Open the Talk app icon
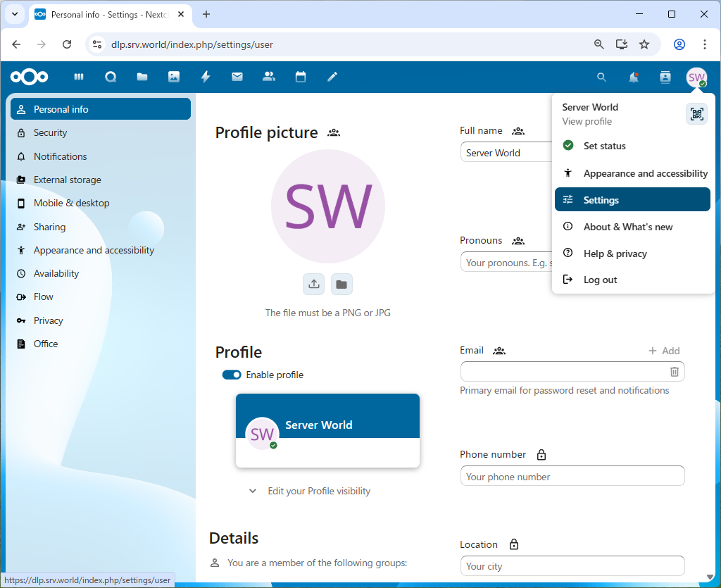This screenshot has width=721, height=588. click(x=111, y=77)
